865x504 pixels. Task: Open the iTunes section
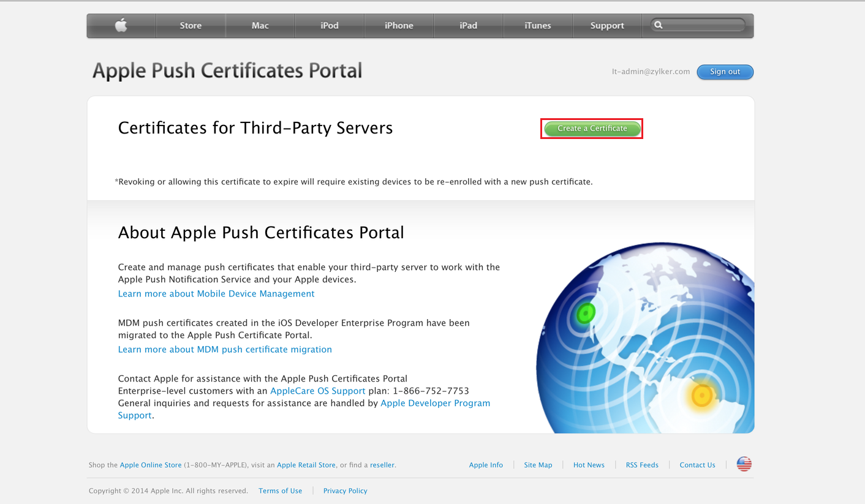(x=537, y=25)
